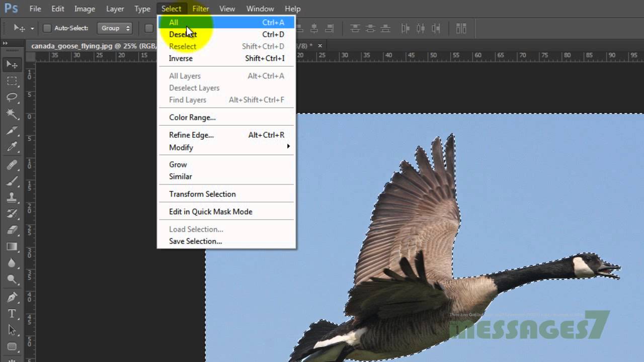Choose the Crop tool
644x362 pixels.
click(x=12, y=131)
